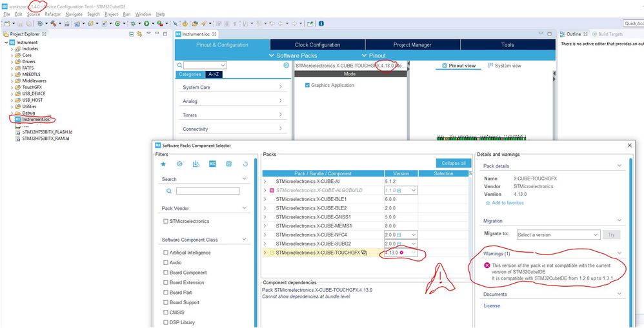Click the MX compatible filter icon
This screenshot has width=644, height=328.
click(212, 164)
